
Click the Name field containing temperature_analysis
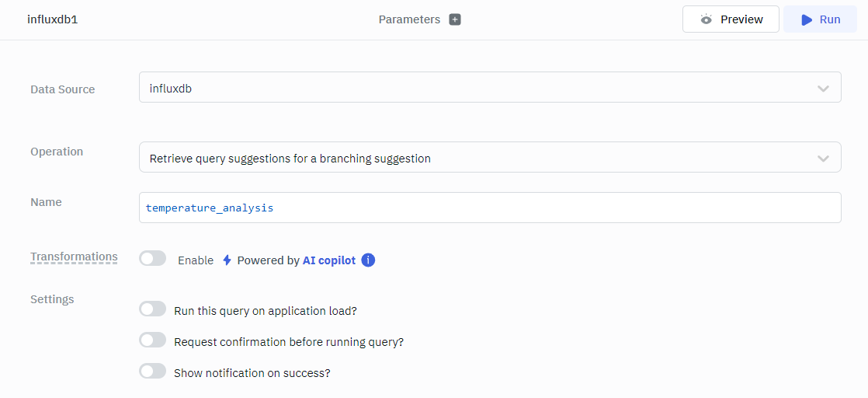click(x=489, y=208)
